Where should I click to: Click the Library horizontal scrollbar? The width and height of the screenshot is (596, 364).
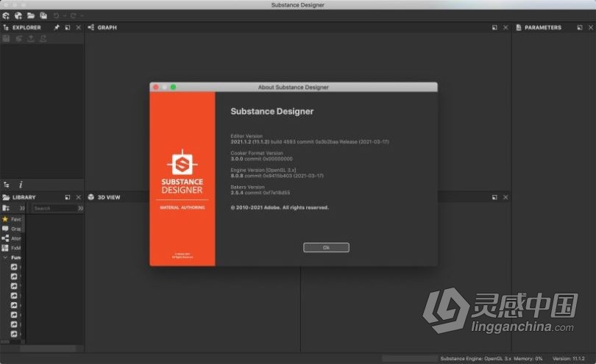[x=48, y=349]
